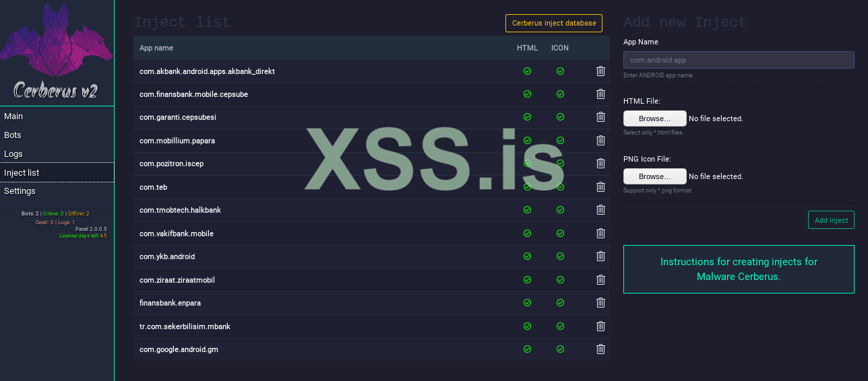The width and height of the screenshot is (868, 381).
Task: Click trash icon for com.finansbank.mobile.cepsube
Action: pyautogui.click(x=600, y=94)
